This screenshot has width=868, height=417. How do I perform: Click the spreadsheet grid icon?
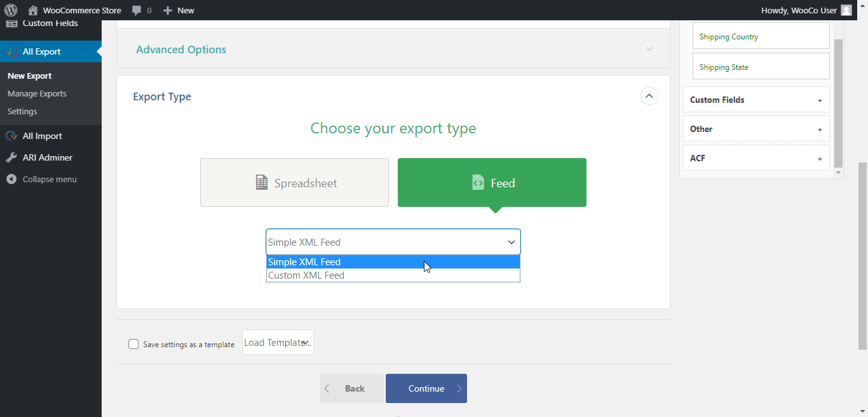[x=262, y=183]
